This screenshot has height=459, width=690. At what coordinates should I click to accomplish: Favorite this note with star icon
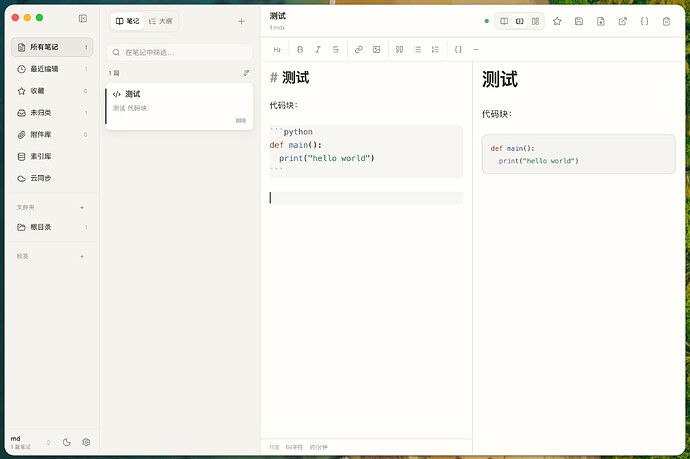pyautogui.click(x=557, y=21)
